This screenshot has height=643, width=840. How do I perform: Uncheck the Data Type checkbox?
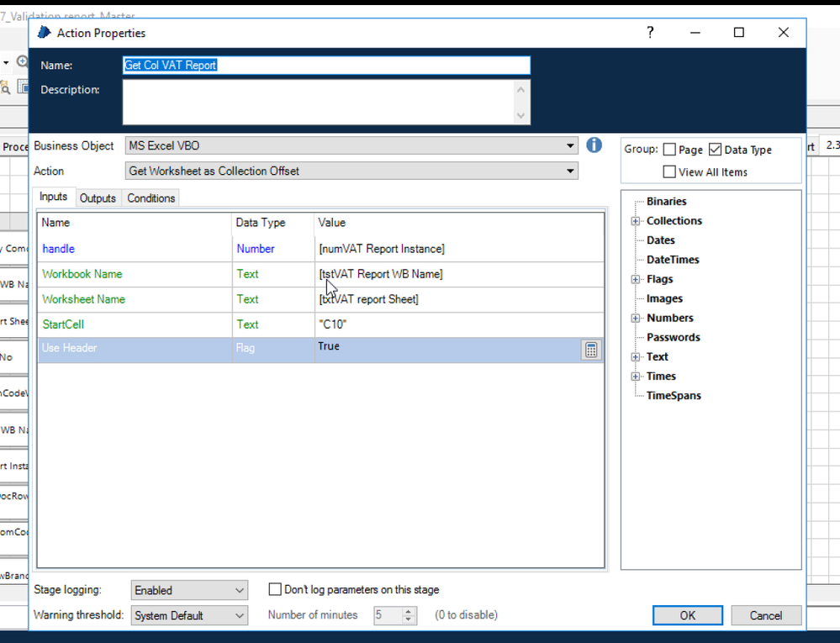tap(715, 150)
